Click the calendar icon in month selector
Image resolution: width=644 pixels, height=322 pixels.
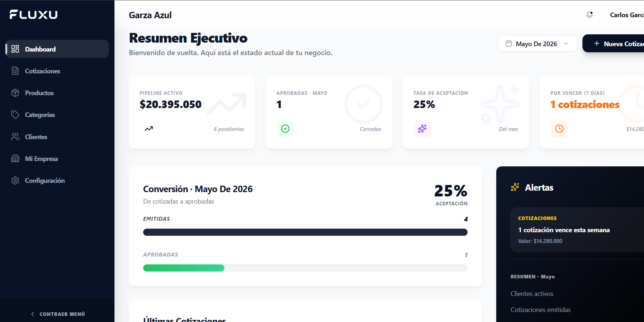point(509,44)
